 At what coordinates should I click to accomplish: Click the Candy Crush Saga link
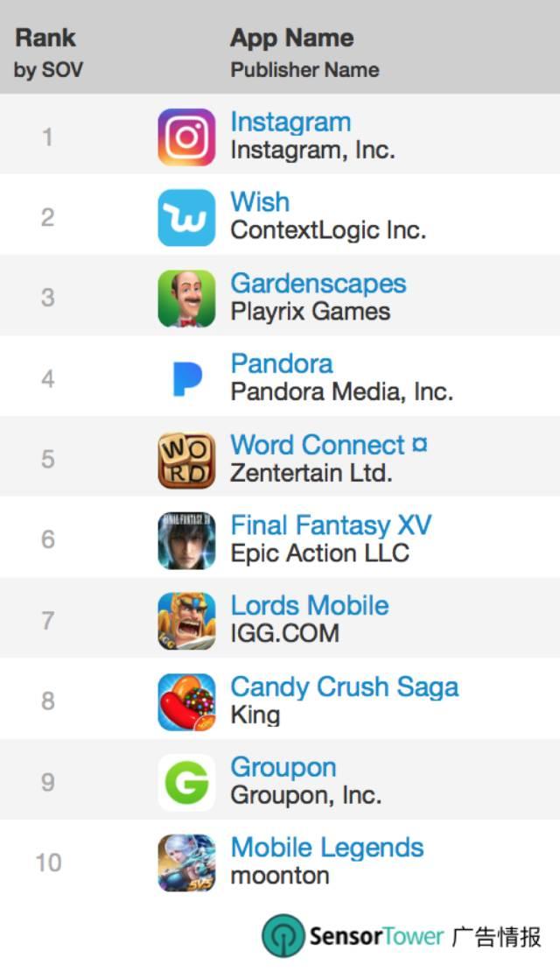point(345,687)
